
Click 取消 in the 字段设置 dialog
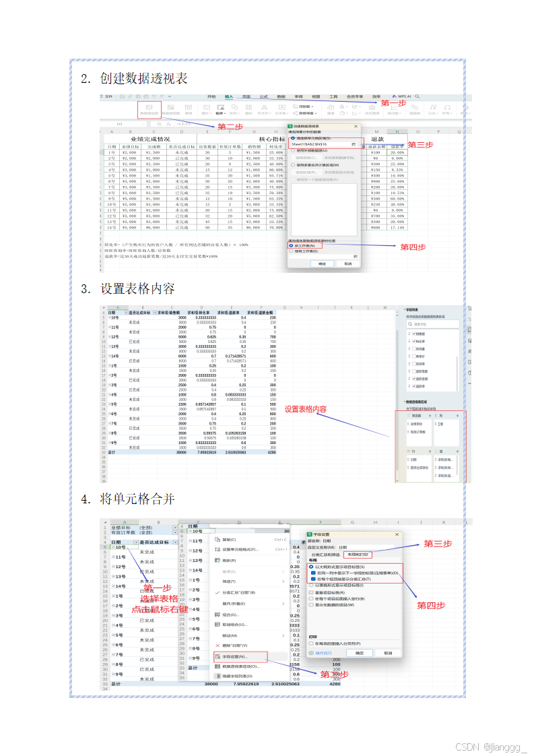[x=388, y=653]
